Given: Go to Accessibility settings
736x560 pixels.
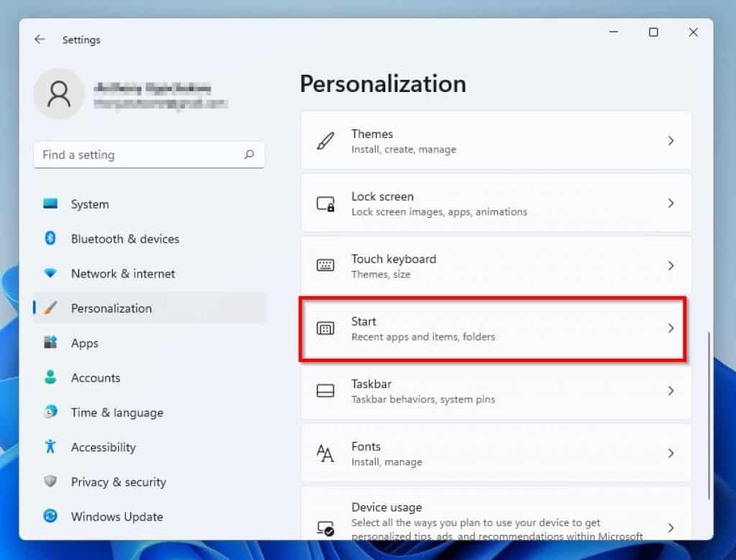Looking at the screenshot, I should (x=149, y=447).
